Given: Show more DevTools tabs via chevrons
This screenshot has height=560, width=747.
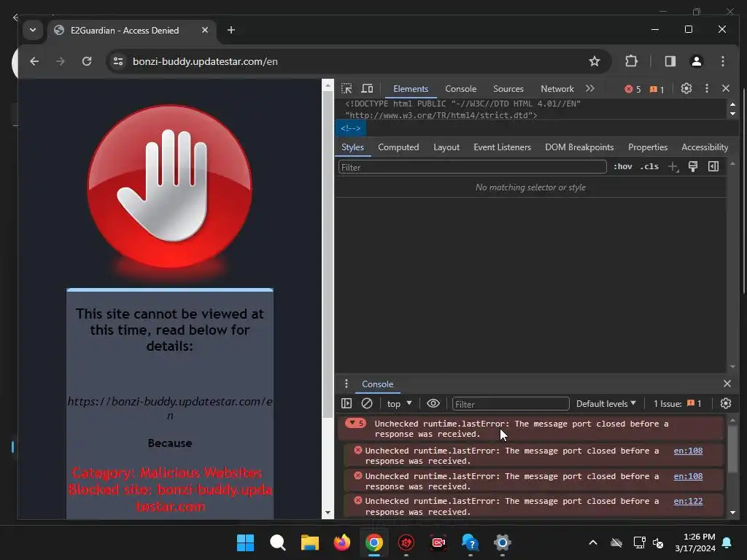Looking at the screenshot, I should [589, 88].
